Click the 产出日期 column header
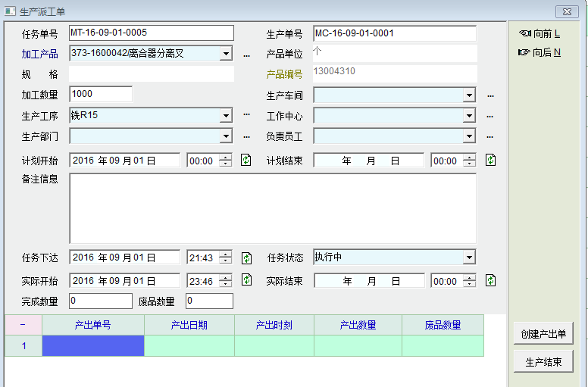Image resolution: width=588 pixels, height=387 pixels. [189, 325]
